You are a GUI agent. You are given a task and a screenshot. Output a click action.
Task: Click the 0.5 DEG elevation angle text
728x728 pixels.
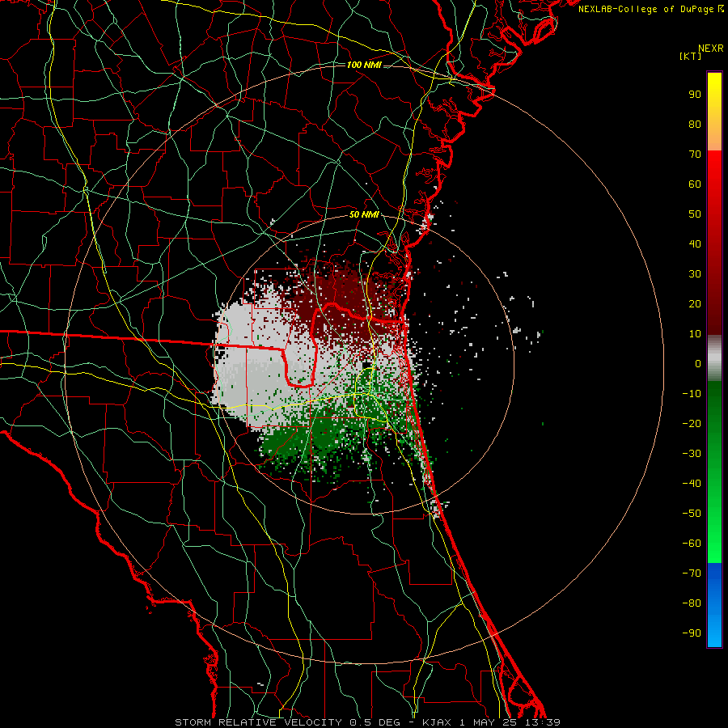point(378,722)
